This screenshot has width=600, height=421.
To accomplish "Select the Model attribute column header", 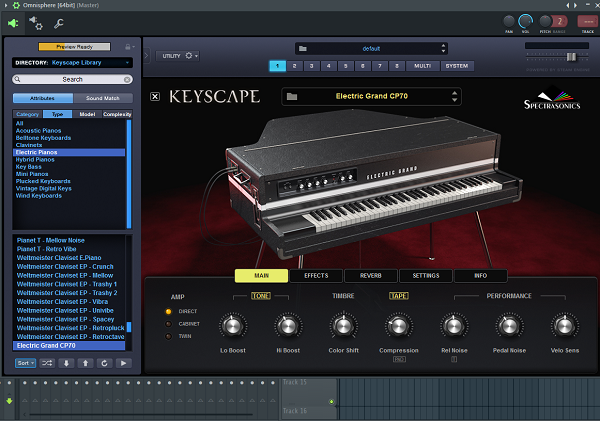I will click(x=87, y=114).
